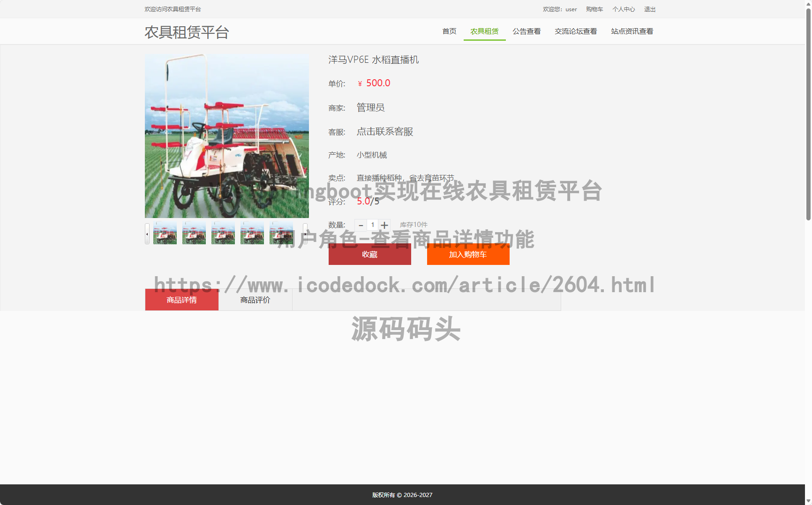Screen dimensions: 812x505
Task: Open the 交流论坛查看 forum page
Action: pyautogui.click(x=576, y=31)
